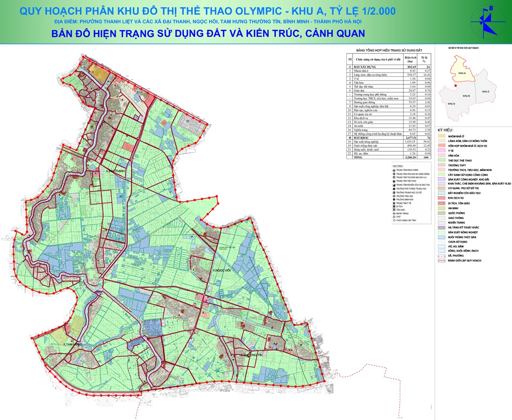This screenshot has height=420, width=512.
Task: Click the Nhóm nhà ở color swatch
Action: pyautogui.click(x=441, y=135)
